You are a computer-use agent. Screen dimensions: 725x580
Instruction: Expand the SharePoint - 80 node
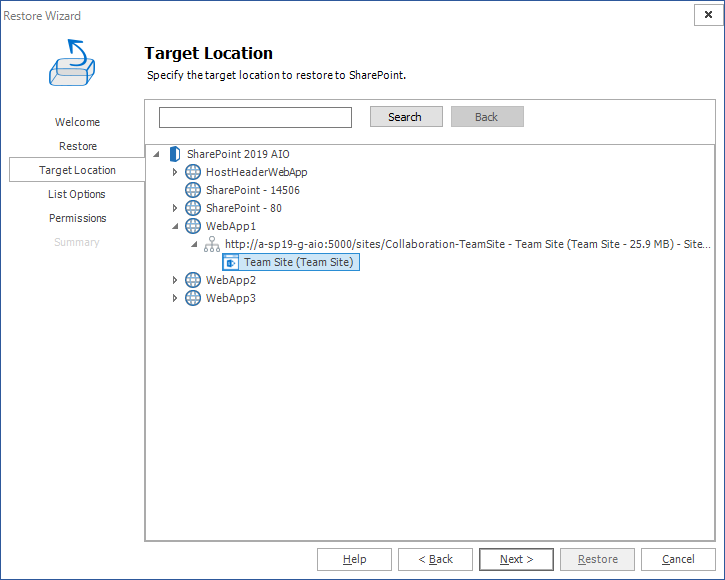click(175, 208)
